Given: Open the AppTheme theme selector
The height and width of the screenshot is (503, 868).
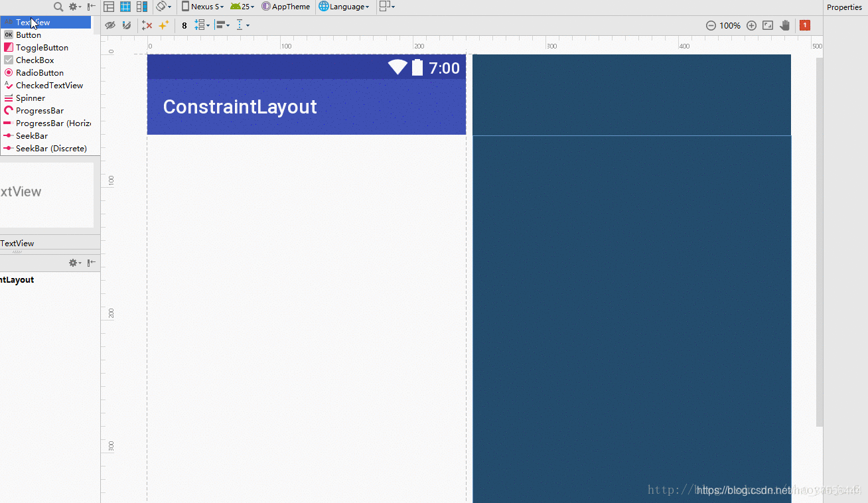Looking at the screenshot, I should 286,7.
